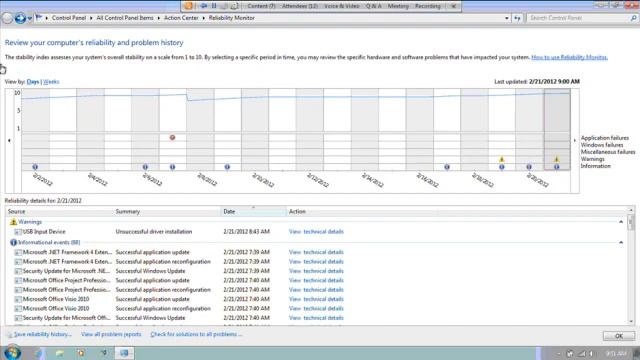Sort by the Action column header
Viewport: 640px width, 360px height.
362,211
